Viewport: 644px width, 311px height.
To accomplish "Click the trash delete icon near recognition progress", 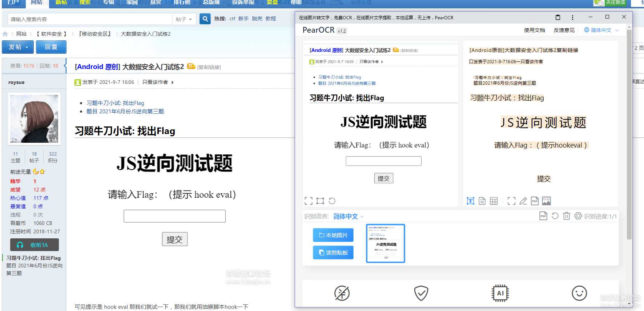I will (x=566, y=216).
